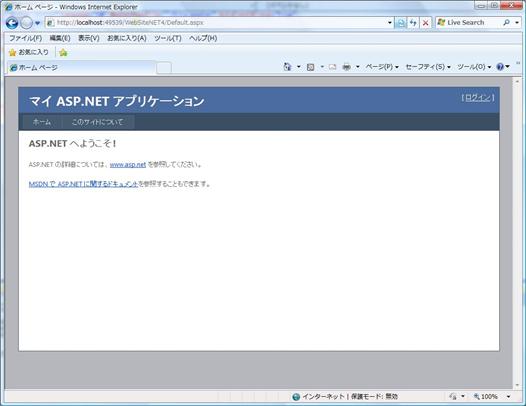Screen dimensions: 526x406
Task: Click the マイ ASP.NET アプリケーション title
Action: pyautogui.click(x=117, y=101)
